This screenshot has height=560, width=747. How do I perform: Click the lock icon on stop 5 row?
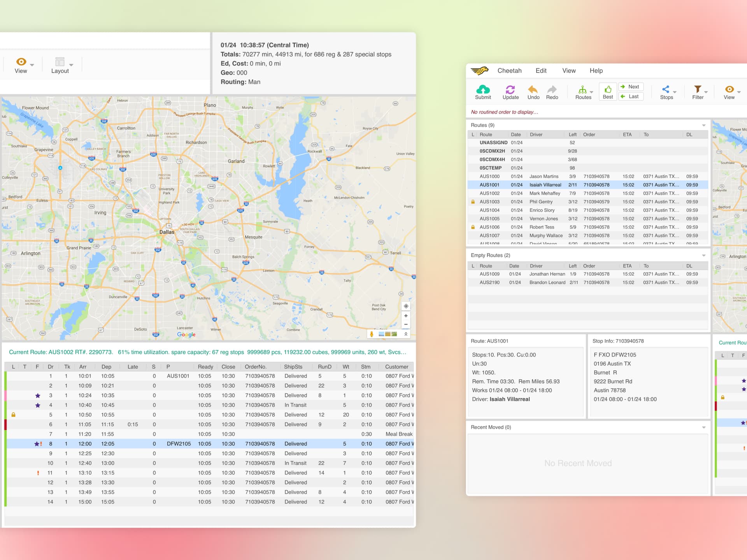(13, 415)
